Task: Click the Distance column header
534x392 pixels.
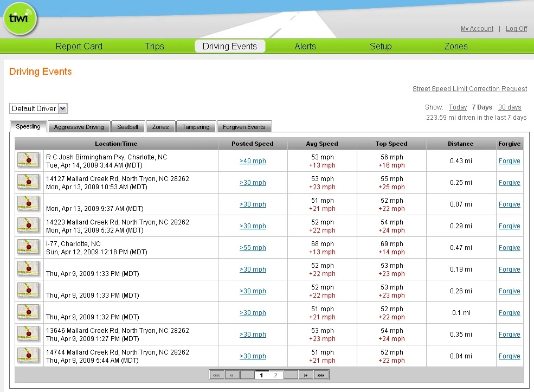Action: [461, 144]
